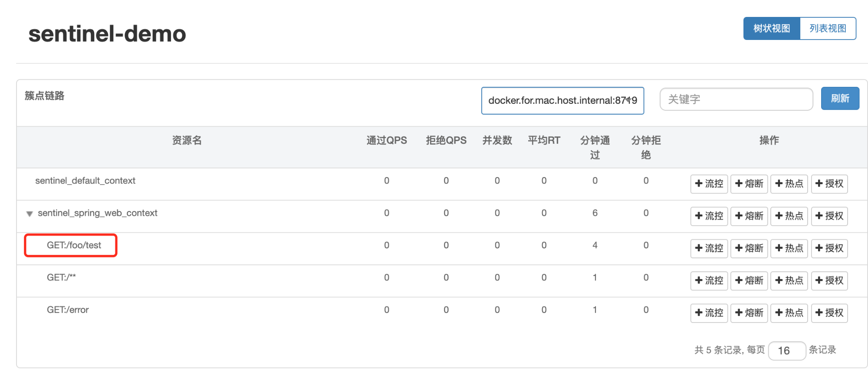Add 熔断 rule for GET:/error
The image size is (868, 369).
click(x=749, y=313)
